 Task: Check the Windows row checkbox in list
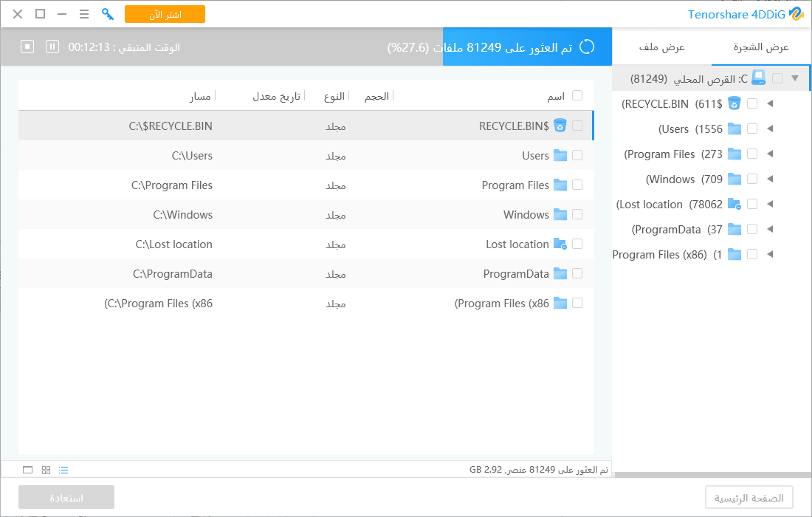(577, 214)
